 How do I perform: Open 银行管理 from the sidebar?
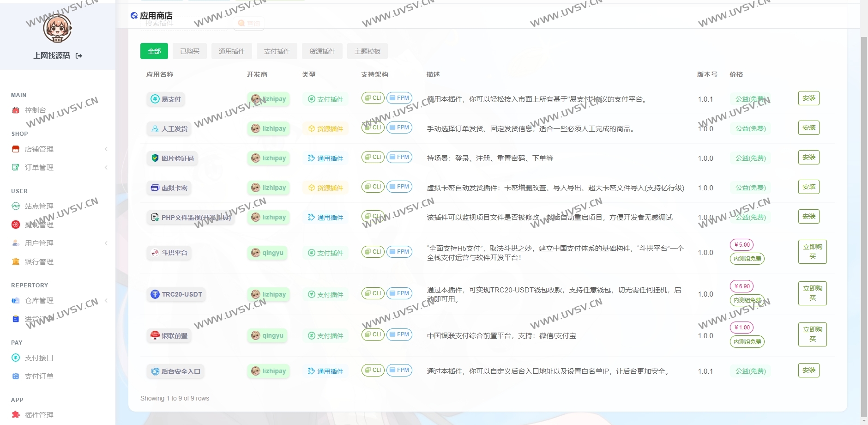(x=38, y=261)
